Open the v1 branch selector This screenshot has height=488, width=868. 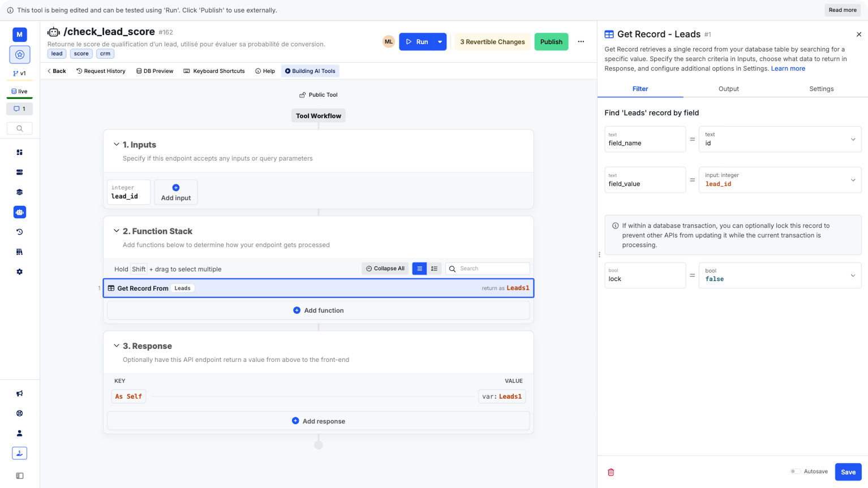click(x=20, y=74)
